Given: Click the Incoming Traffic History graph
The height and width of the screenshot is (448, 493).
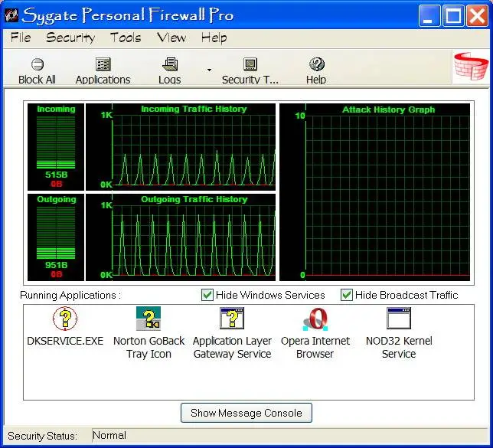Looking at the screenshot, I should click(181, 147).
